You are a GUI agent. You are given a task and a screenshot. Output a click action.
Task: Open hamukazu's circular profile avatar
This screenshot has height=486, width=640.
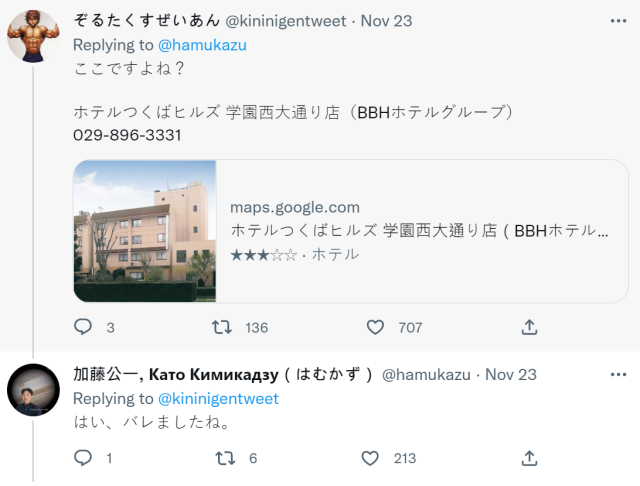[x=33, y=391]
